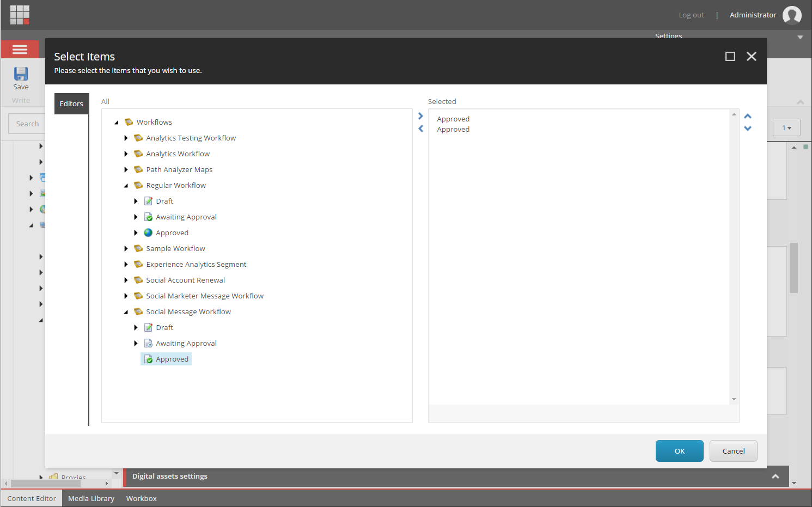This screenshot has height=507, width=812.
Task: Close the Select Items dialog
Action: coord(751,56)
